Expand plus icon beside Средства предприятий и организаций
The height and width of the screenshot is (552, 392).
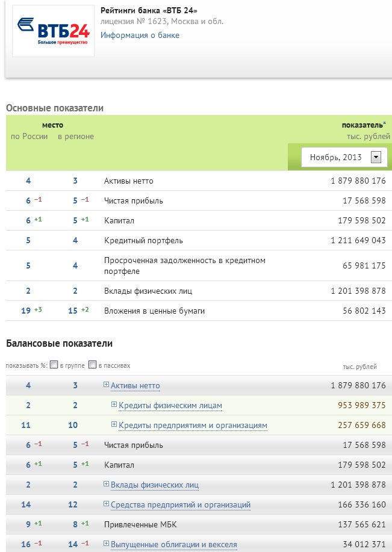point(107,504)
